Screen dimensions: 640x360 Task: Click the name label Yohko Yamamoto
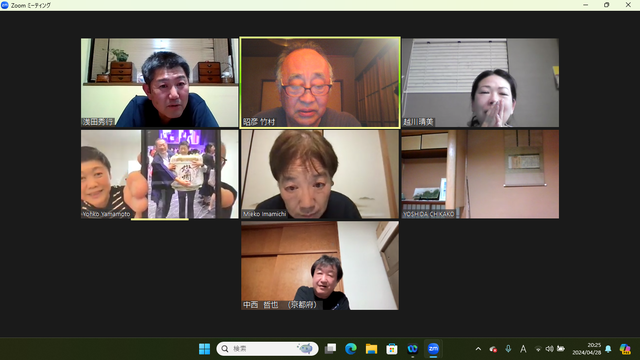(106, 214)
